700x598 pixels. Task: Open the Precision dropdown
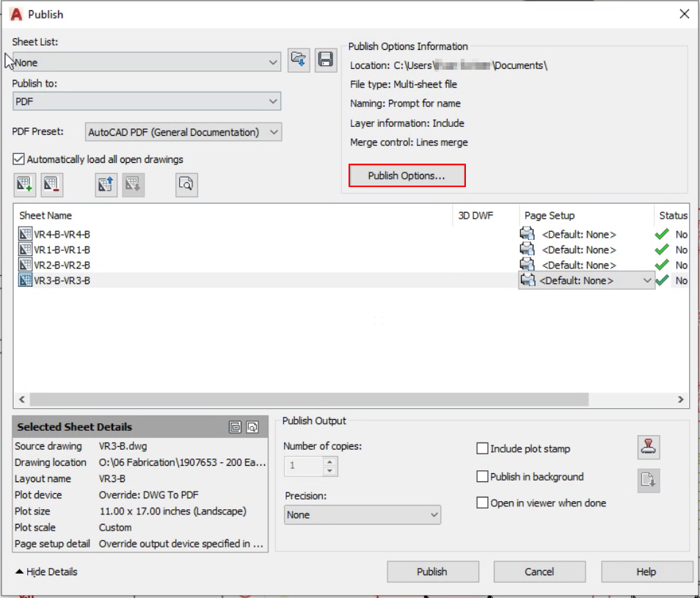[x=362, y=515]
